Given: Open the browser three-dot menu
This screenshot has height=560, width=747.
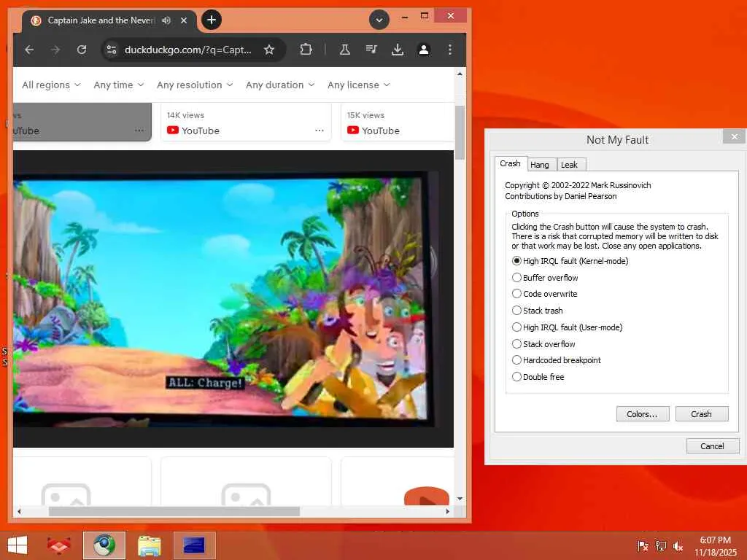Looking at the screenshot, I should point(449,50).
